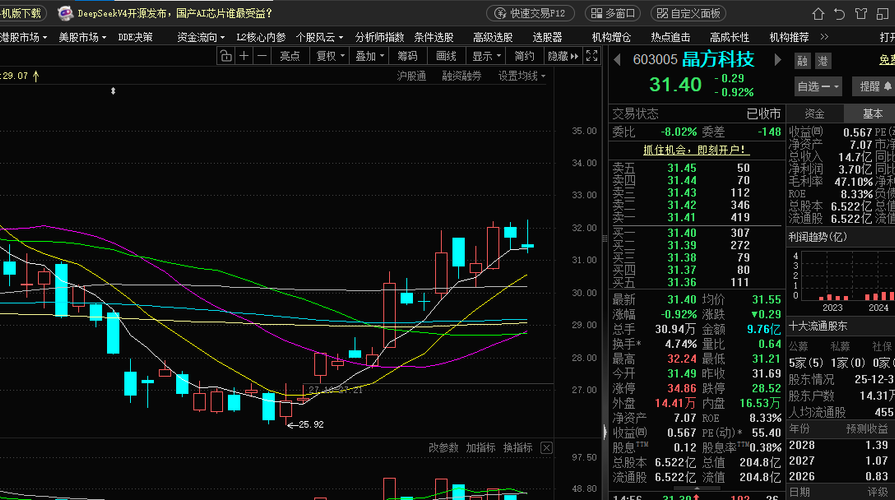Click 买一 price 31.40

682,233
